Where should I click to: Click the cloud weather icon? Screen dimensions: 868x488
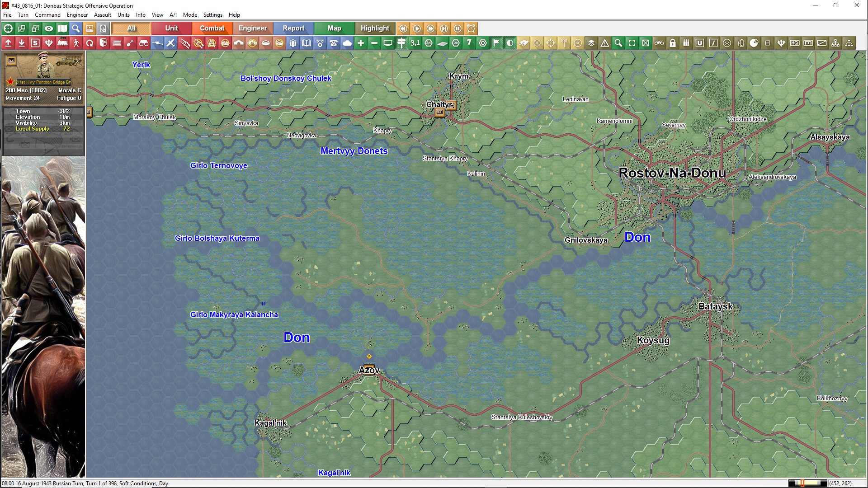point(347,43)
